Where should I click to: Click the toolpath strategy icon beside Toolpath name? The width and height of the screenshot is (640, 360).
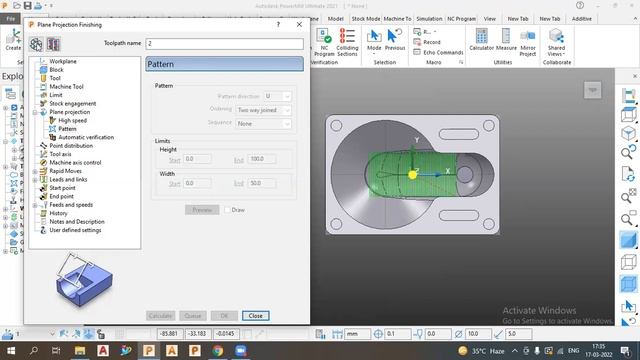(36, 44)
